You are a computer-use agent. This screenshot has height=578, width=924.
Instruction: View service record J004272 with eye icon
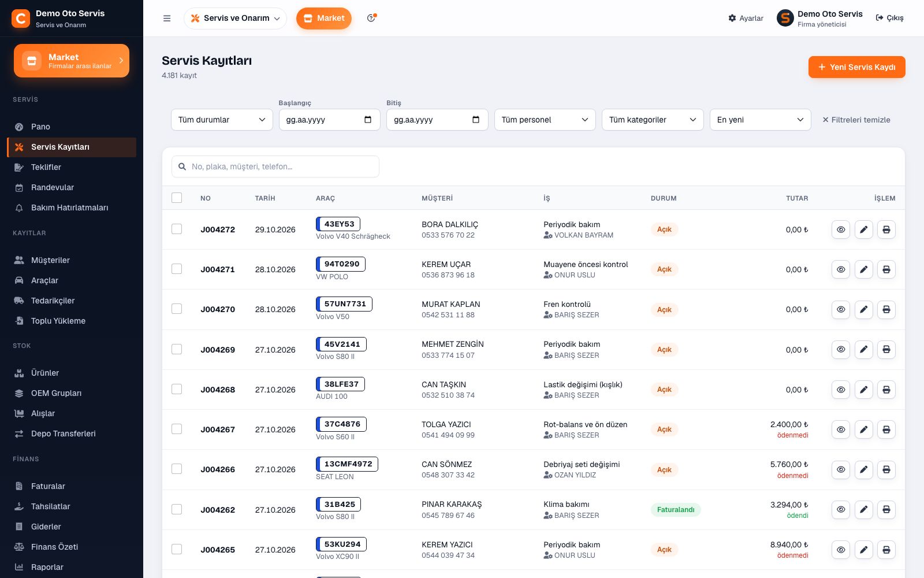(841, 229)
